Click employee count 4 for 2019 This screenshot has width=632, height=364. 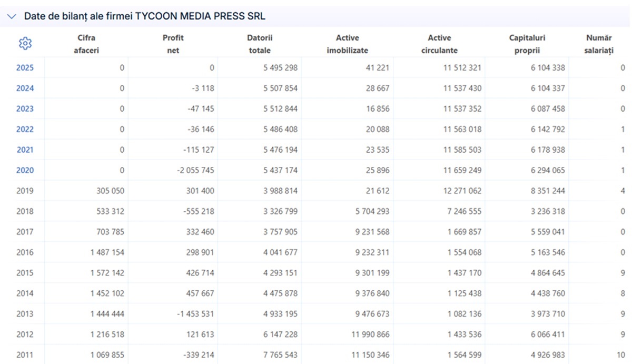pyautogui.click(x=623, y=191)
